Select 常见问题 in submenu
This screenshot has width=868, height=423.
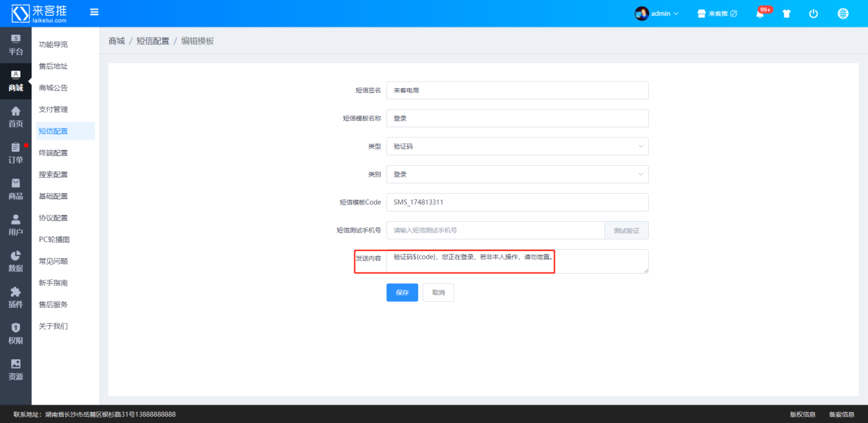53,261
